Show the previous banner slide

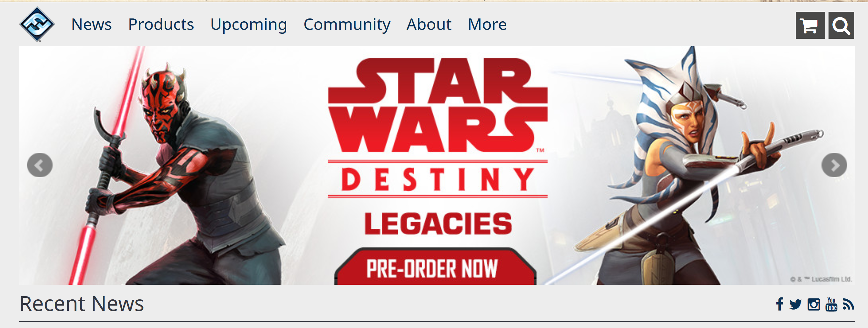pyautogui.click(x=40, y=165)
